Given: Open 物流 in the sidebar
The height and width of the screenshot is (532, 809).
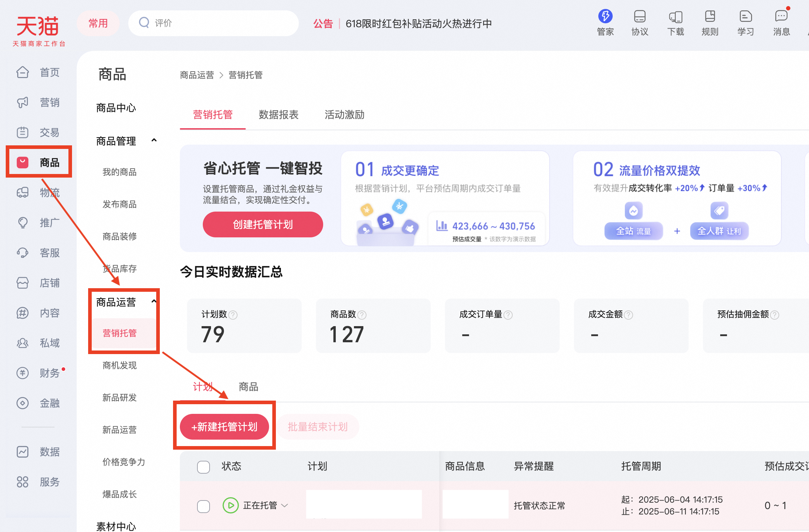Looking at the screenshot, I should [38, 193].
